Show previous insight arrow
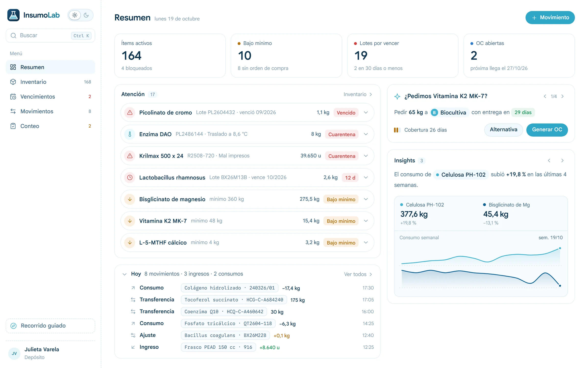This screenshot has height=368, width=588. pos(549,160)
